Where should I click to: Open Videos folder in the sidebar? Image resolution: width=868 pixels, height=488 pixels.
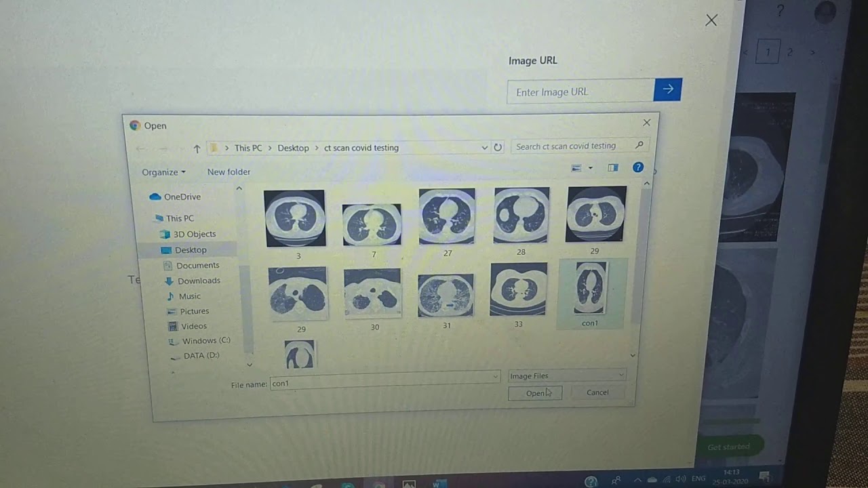coord(188,326)
